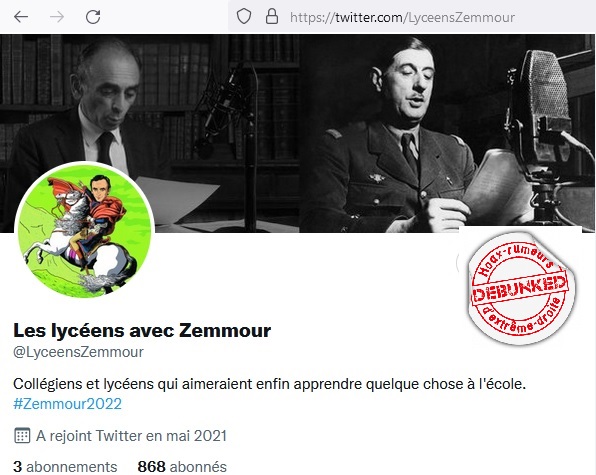The height and width of the screenshot is (475, 596).
Task: Click the calendar join date icon
Action: coord(22,435)
